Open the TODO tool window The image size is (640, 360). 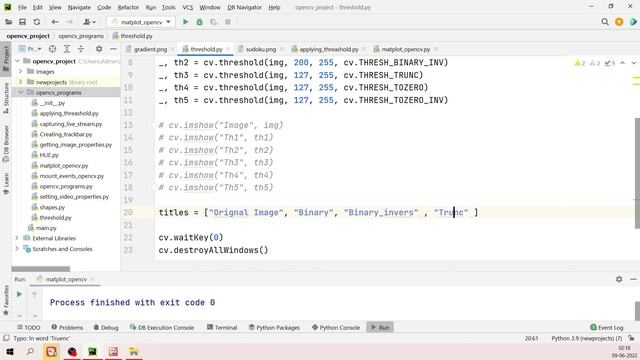coord(29,327)
